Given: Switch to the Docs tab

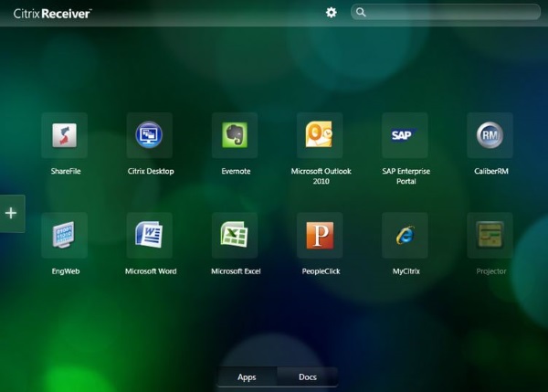Looking at the screenshot, I should [308, 377].
